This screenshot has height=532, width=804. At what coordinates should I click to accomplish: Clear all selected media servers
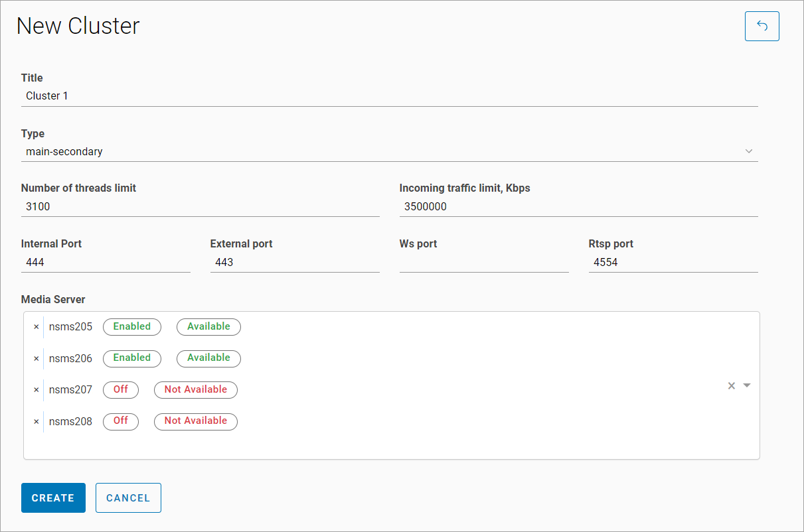(731, 385)
